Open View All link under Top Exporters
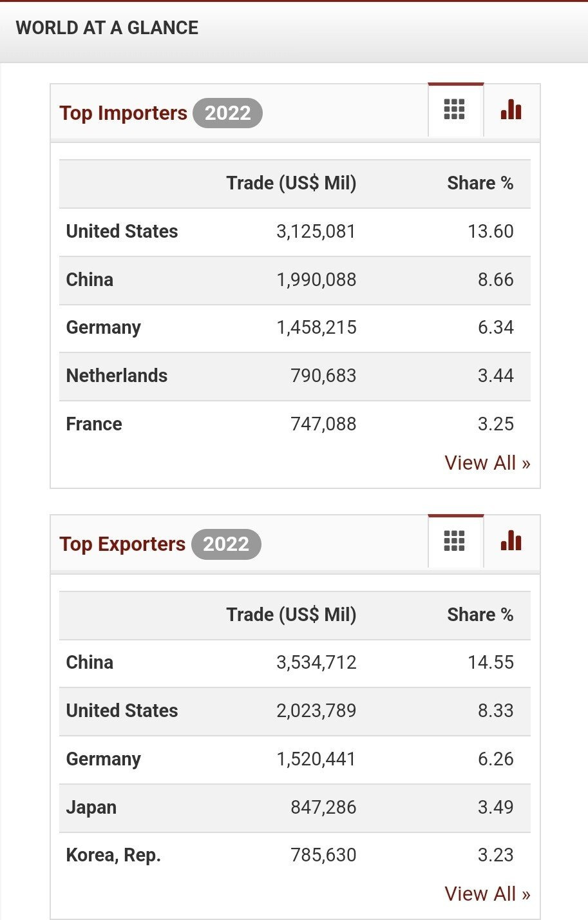 [x=487, y=894]
